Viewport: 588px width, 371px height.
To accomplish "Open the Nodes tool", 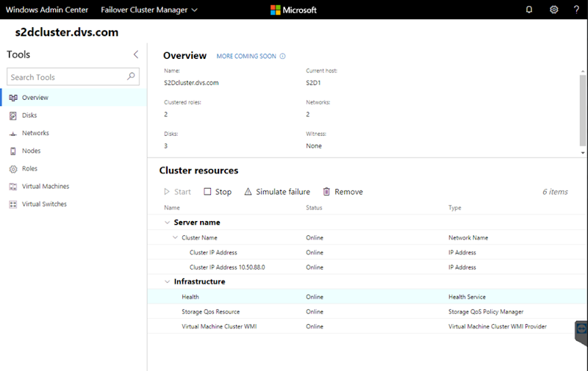I will 74,151.
